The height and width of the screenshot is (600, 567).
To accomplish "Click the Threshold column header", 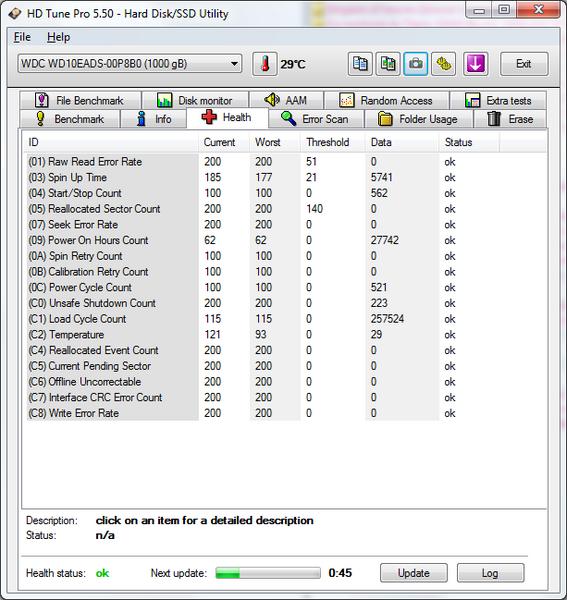I will pos(333,142).
